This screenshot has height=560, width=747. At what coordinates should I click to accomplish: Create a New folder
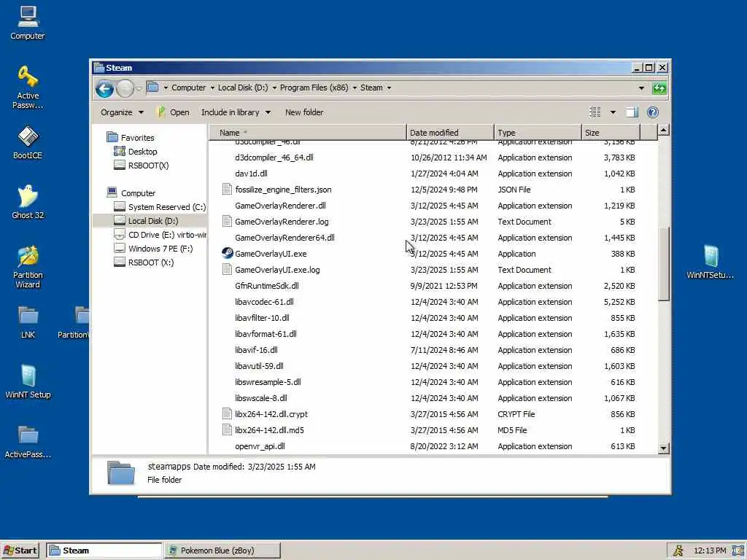[x=304, y=112]
